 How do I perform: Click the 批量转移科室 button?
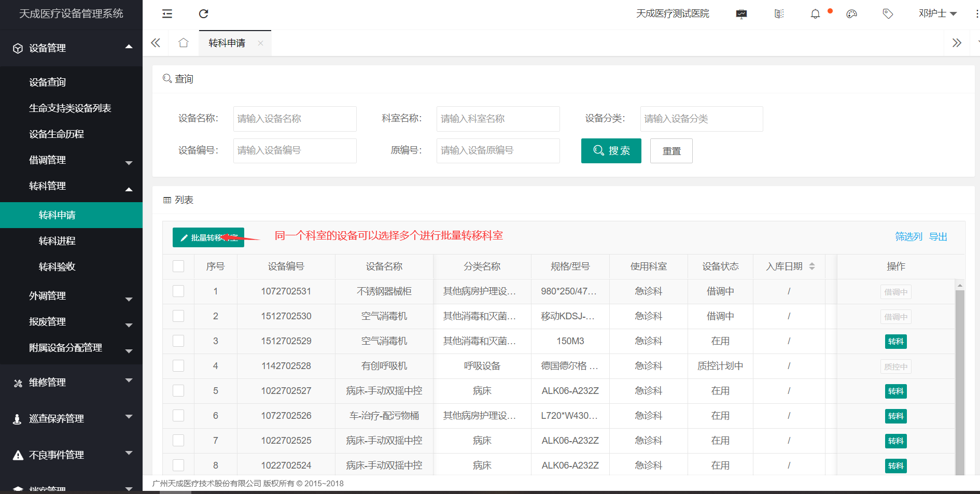(208, 237)
